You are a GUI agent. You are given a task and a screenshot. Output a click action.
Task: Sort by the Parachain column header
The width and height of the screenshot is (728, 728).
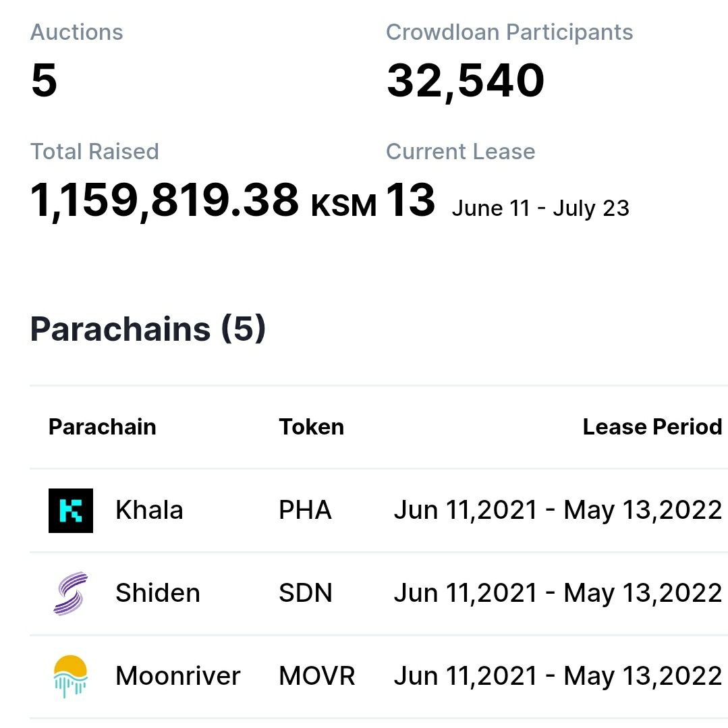(102, 426)
